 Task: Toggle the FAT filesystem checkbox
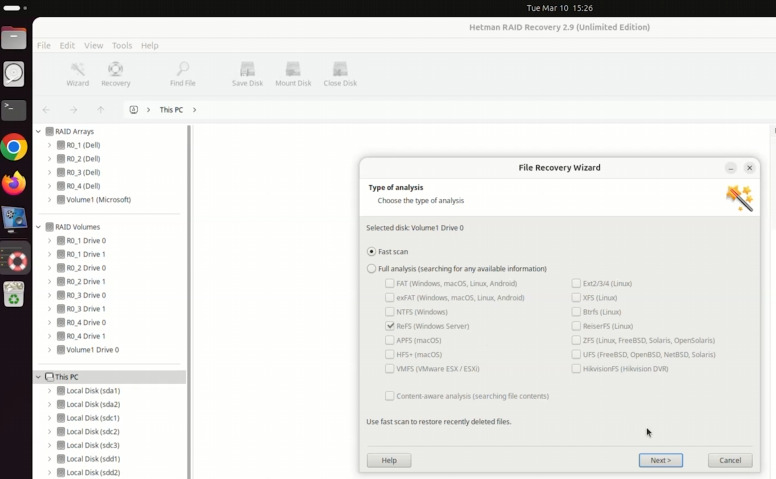point(389,284)
